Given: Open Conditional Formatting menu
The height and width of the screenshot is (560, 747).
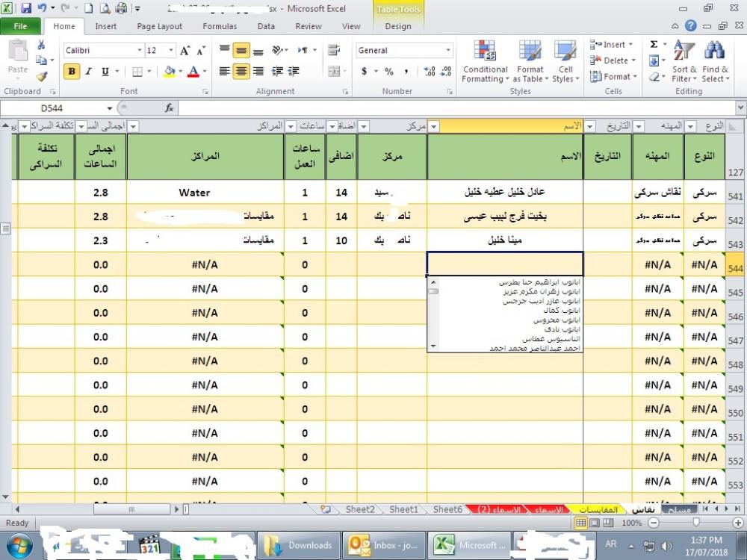Looking at the screenshot, I should (485, 62).
